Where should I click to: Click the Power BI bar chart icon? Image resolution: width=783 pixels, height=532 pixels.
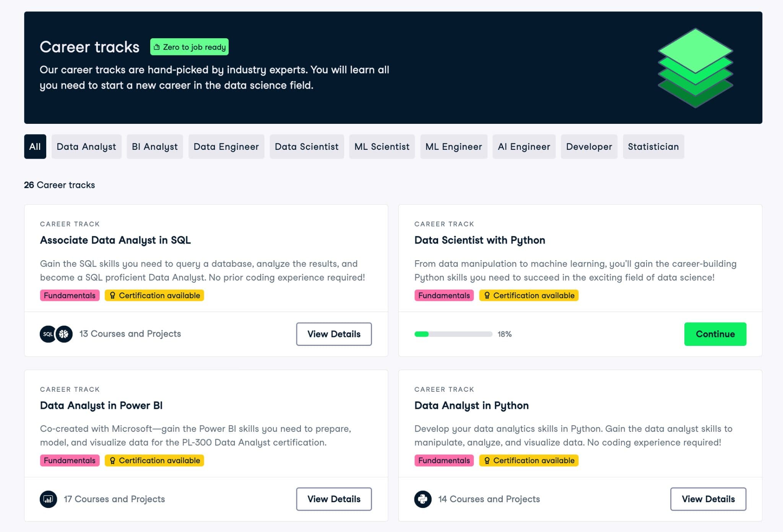pyautogui.click(x=48, y=499)
